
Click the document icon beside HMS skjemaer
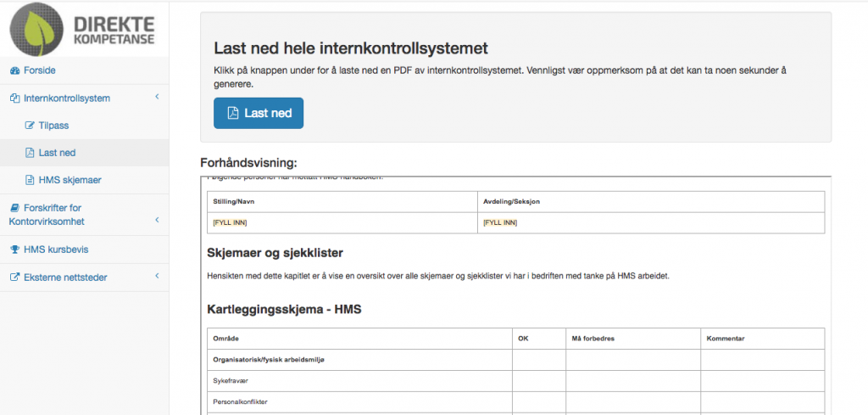pyautogui.click(x=30, y=180)
